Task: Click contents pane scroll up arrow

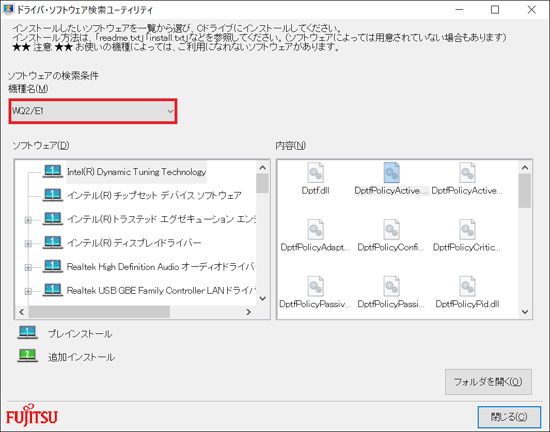Action: pyautogui.click(x=525, y=168)
